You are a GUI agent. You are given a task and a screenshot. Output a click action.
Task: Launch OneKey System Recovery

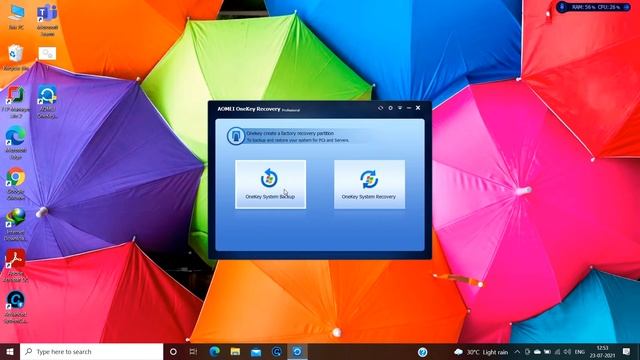(x=369, y=184)
